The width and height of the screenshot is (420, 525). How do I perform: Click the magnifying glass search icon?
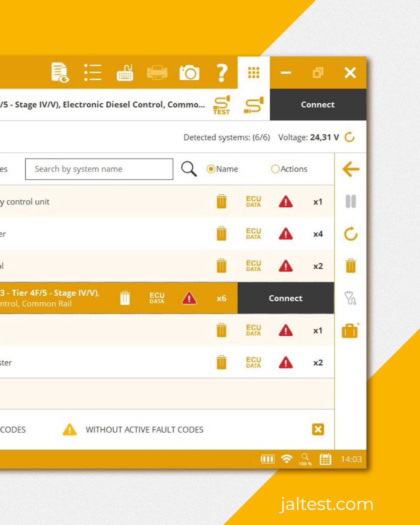pos(189,169)
